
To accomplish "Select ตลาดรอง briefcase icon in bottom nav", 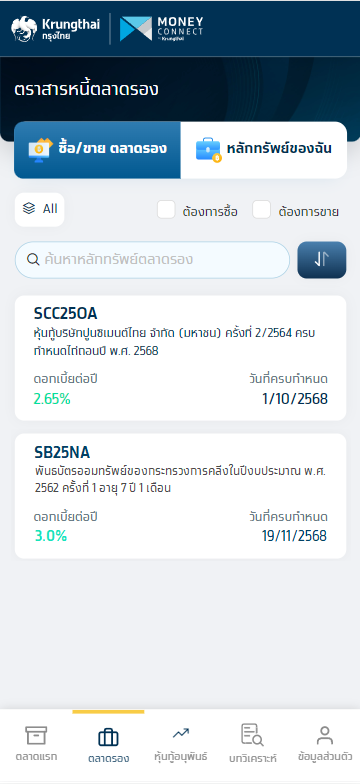I will (x=108, y=738).
